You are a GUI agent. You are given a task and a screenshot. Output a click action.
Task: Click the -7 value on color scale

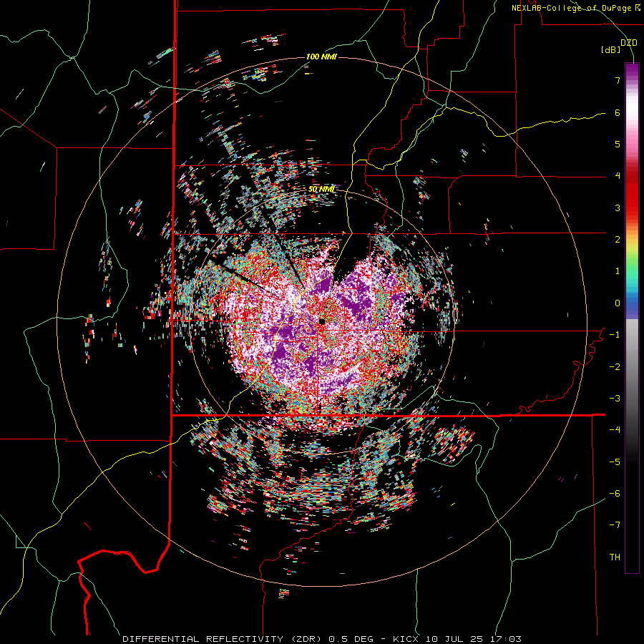[615, 525]
